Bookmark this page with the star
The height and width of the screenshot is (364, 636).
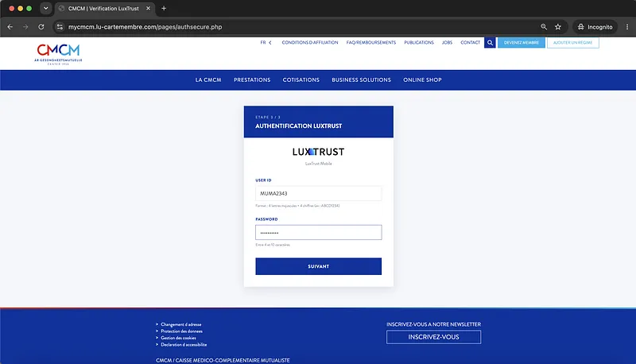point(558,27)
